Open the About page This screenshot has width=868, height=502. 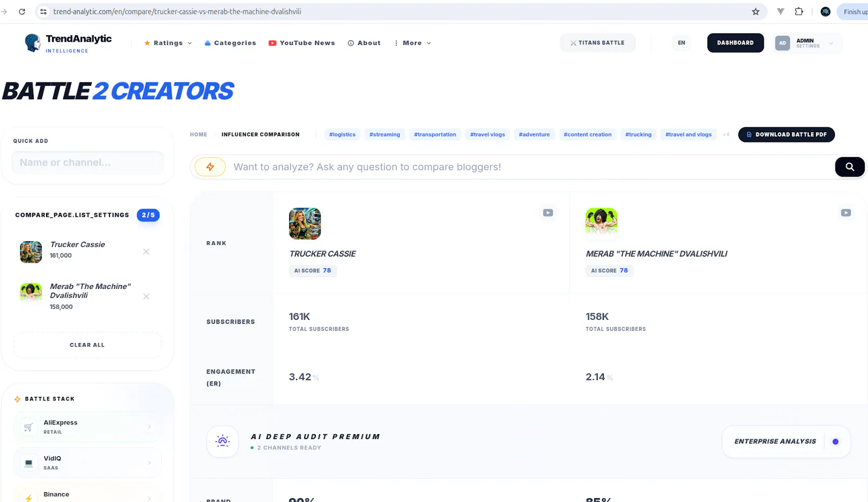[364, 43]
